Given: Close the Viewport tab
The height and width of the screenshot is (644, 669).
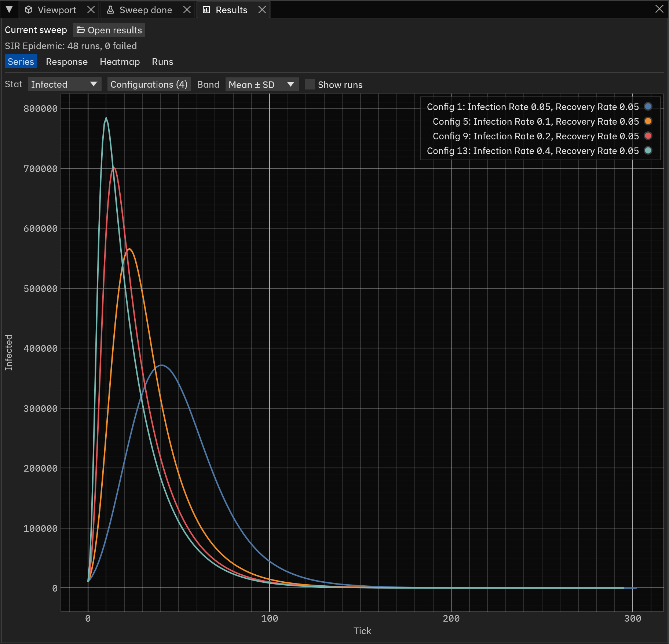Looking at the screenshot, I should click(x=91, y=10).
